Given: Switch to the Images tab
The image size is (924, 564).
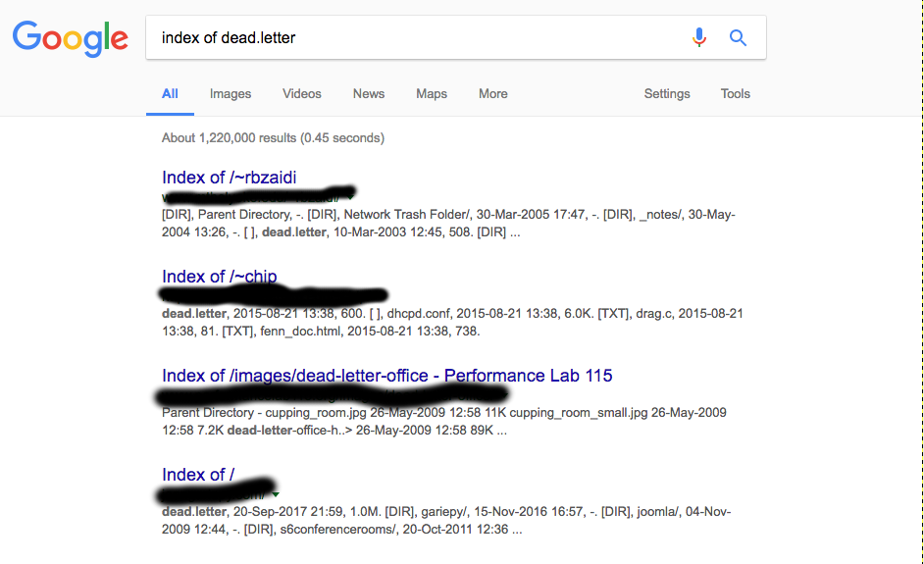Looking at the screenshot, I should point(231,94).
